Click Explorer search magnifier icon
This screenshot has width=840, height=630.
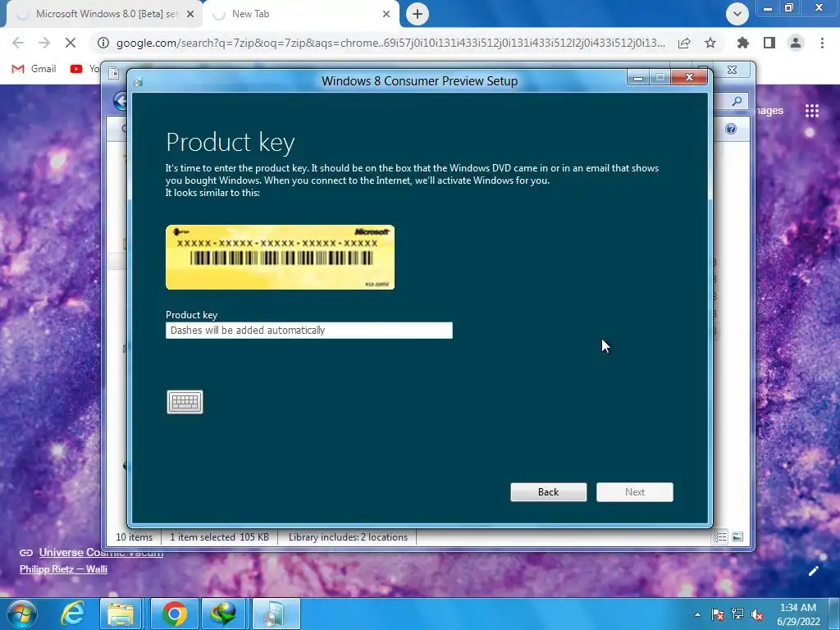[737, 101]
